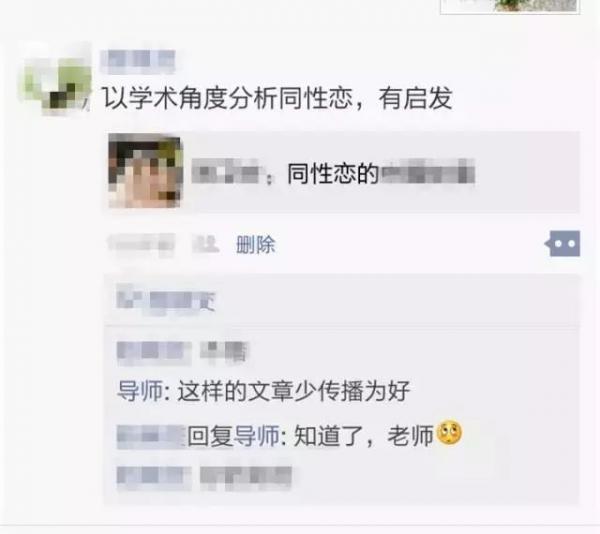Viewport: 600px width, 534px height.
Task: Click the blurred timestamp under the article
Action: (x=142, y=244)
